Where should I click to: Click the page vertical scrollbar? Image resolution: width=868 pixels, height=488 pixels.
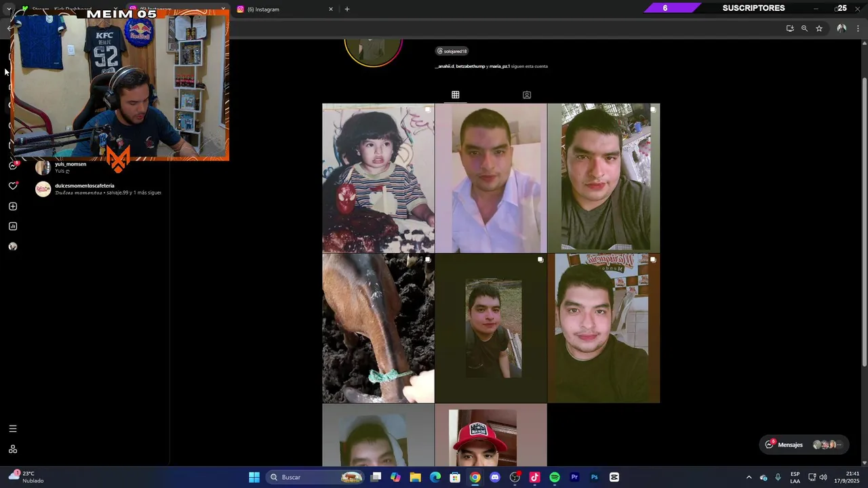coord(864,224)
